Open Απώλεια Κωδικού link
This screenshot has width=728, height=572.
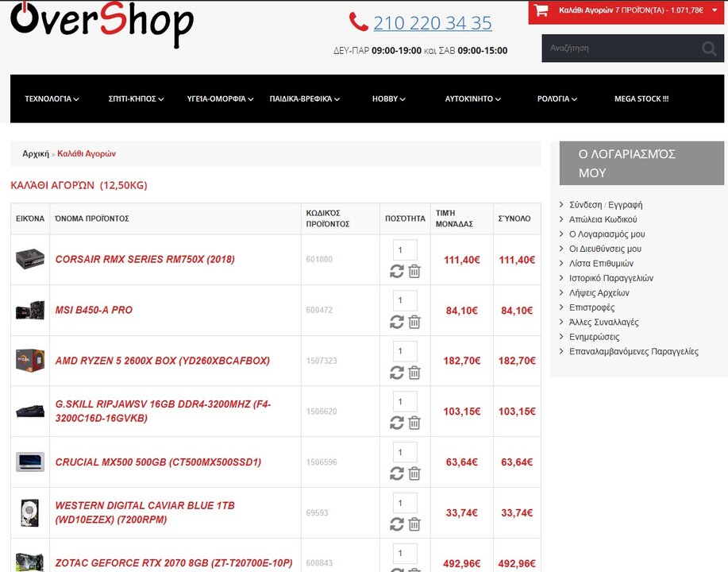[603, 219]
